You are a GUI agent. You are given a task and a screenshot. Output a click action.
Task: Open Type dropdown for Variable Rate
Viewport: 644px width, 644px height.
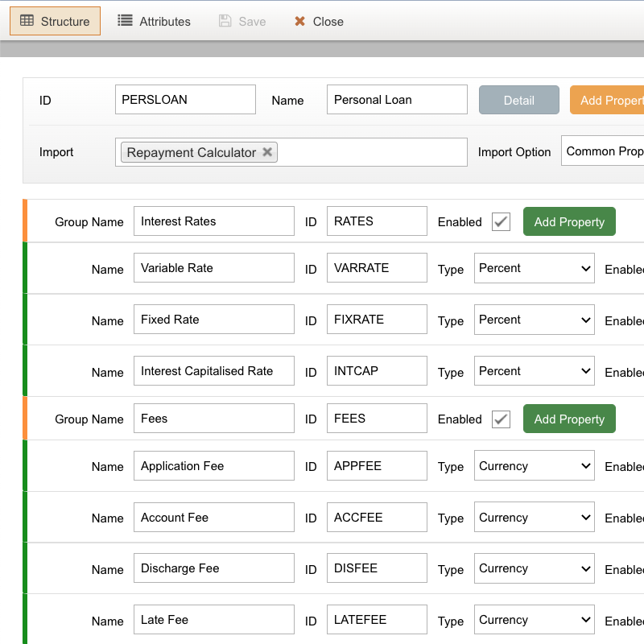click(535, 268)
